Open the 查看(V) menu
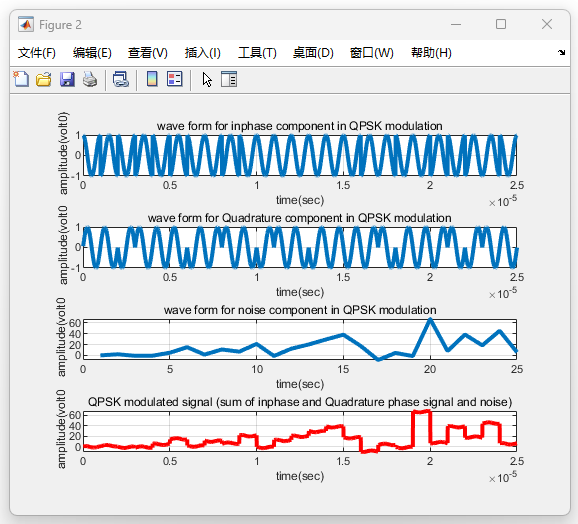 click(x=147, y=53)
